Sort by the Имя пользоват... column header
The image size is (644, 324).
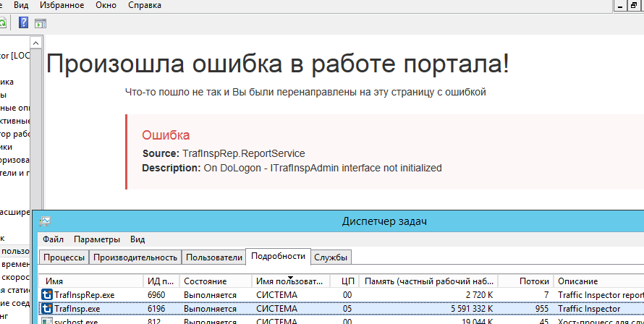coord(291,281)
